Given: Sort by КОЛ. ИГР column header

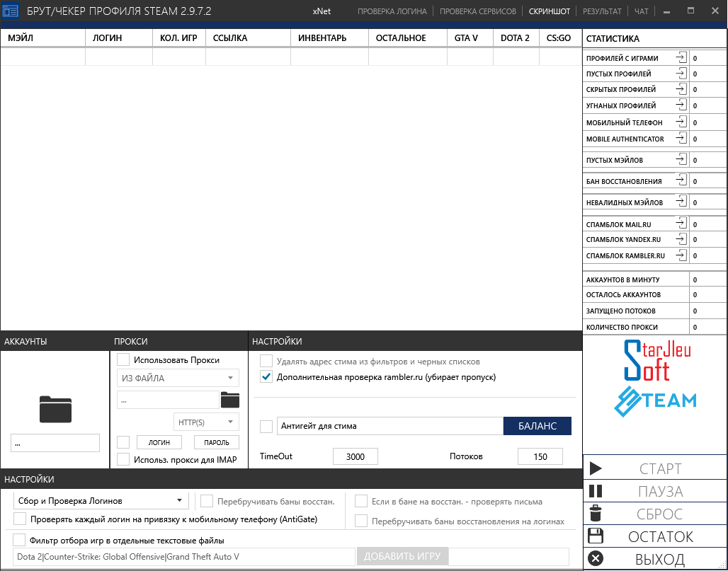Looking at the screenshot, I should (x=179, y=38).
